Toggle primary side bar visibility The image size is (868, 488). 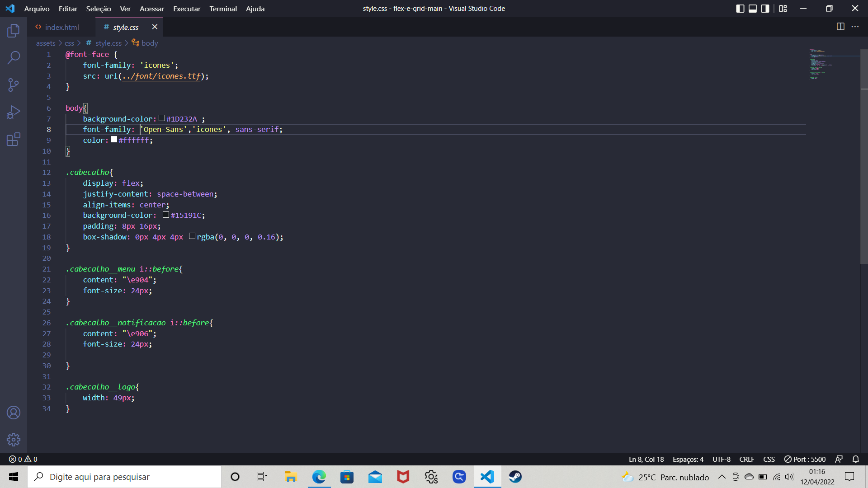[x=740, y=9]
